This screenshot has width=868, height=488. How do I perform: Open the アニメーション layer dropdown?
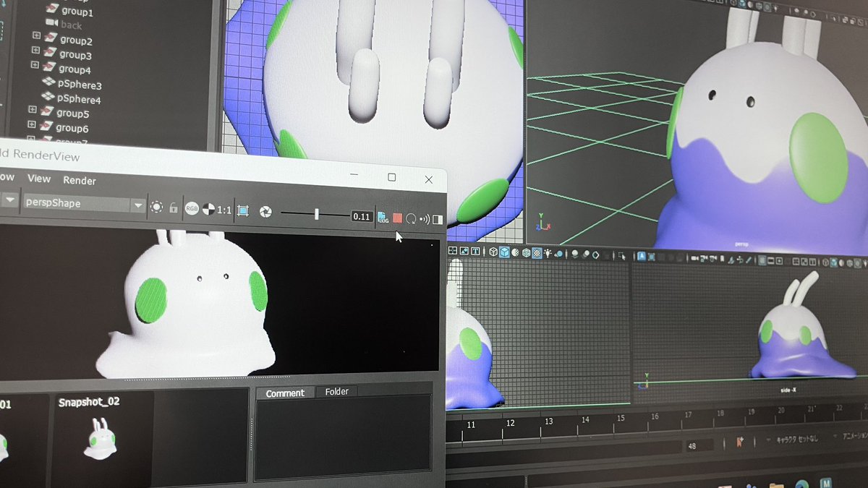(x=855, y=437)
